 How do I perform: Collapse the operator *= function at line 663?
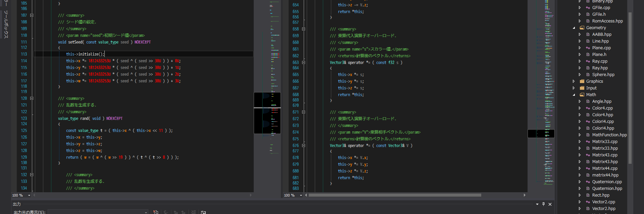coord(303,63)
